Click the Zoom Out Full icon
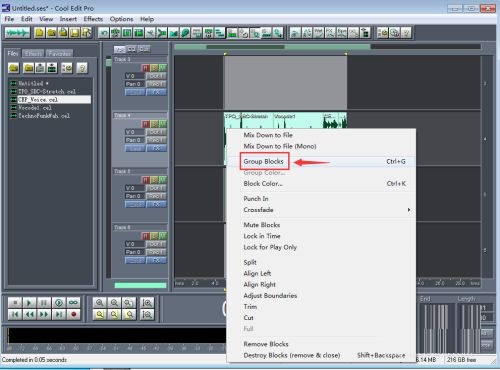The width and height of the screenshot is (500, 370). click(x=128, y=303)
